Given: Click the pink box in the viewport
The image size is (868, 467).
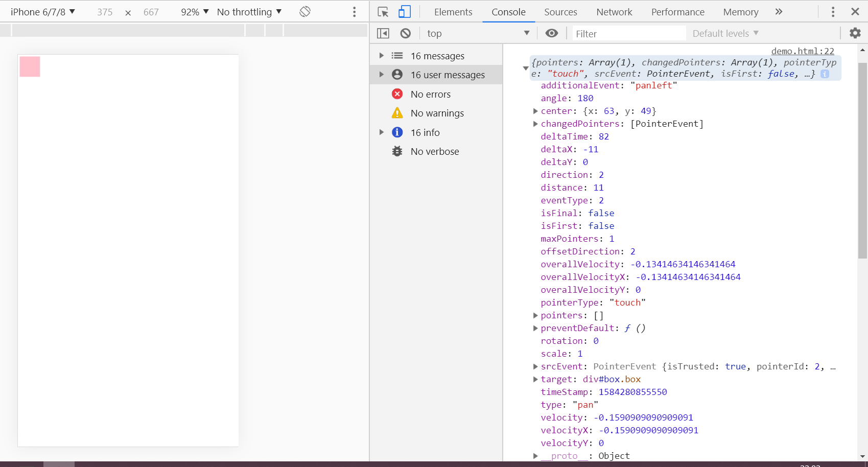Looking at the screenshot, I should [30, 66].
